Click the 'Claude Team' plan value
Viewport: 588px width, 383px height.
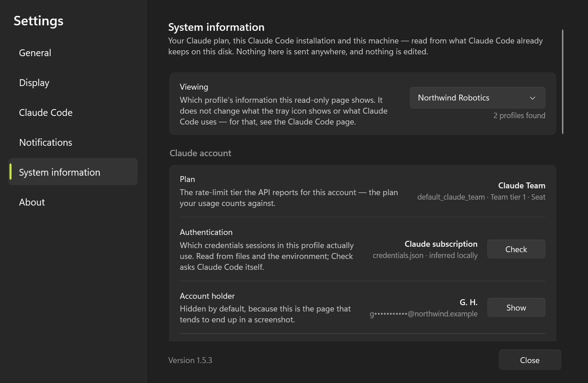522,186
